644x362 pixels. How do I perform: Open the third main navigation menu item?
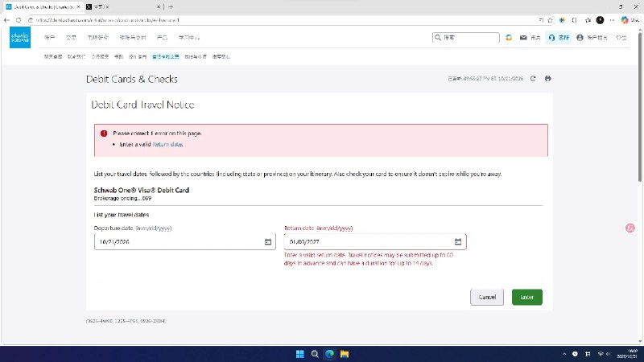(x=97, y=37)
